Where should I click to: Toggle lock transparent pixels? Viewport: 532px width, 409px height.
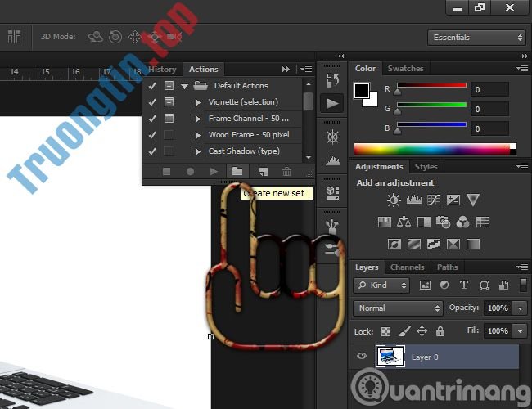click(385, 331)
